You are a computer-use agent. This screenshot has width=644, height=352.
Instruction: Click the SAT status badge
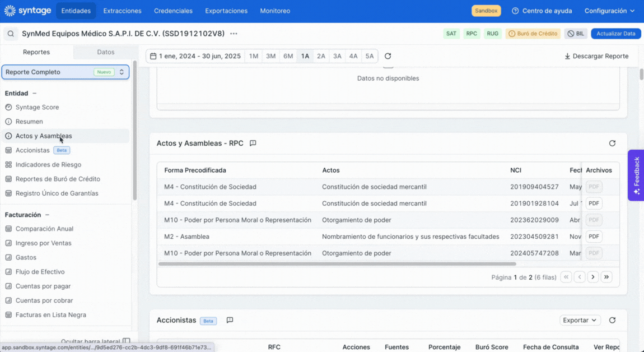click(x=451, y=34)
